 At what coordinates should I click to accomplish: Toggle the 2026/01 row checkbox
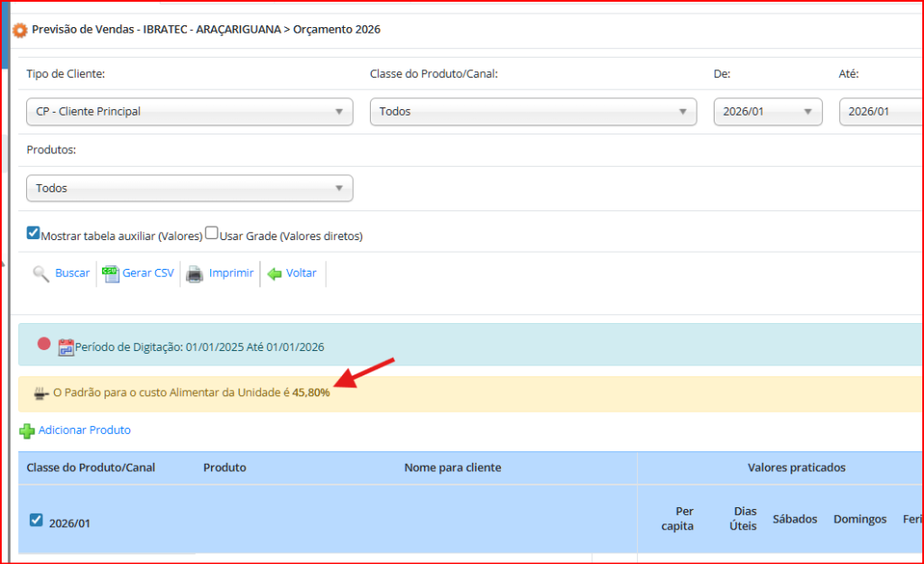[36, 520]
